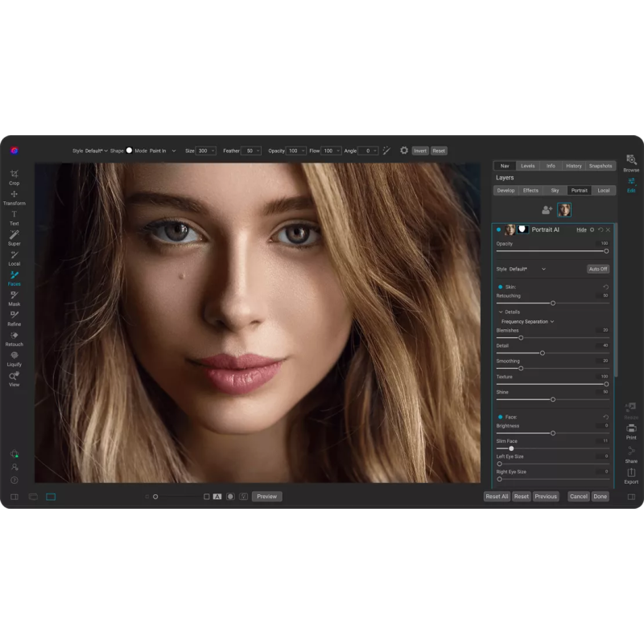The height and width of the screenshot is (644, 644).
Task: Disable the Skin section toggle
Action: [x=500, y=287]
